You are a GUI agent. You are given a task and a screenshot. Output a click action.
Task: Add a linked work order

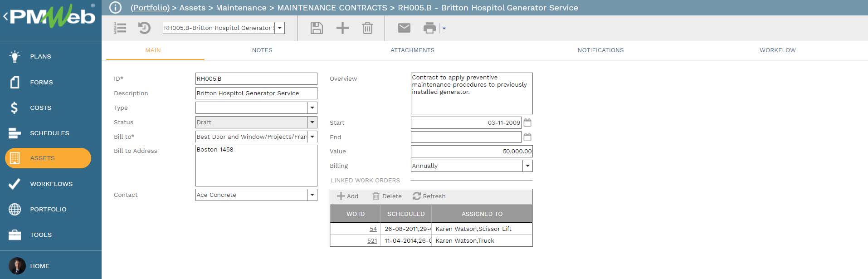point(347,196)
